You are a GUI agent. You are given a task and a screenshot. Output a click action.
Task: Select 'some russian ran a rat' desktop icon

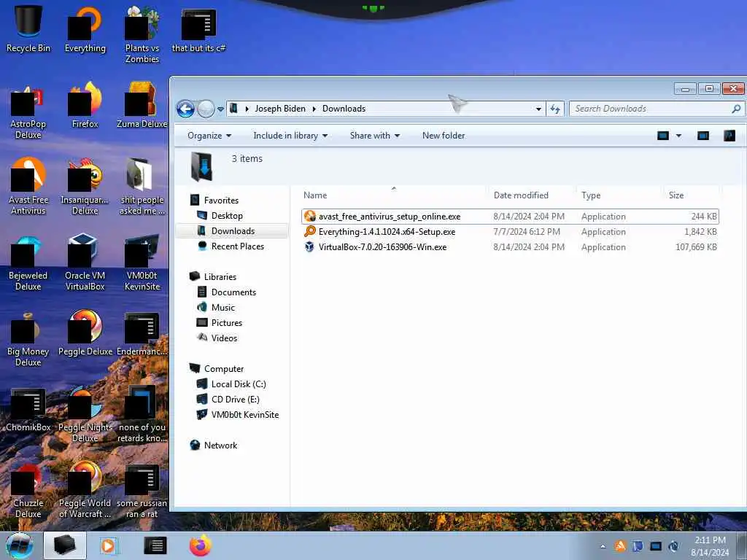[x=142, y=489]
